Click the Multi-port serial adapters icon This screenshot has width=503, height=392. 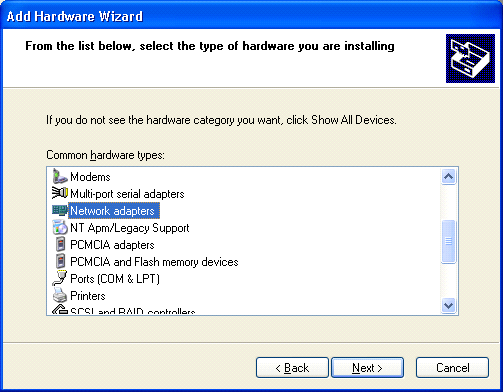[x=60, y=193]
